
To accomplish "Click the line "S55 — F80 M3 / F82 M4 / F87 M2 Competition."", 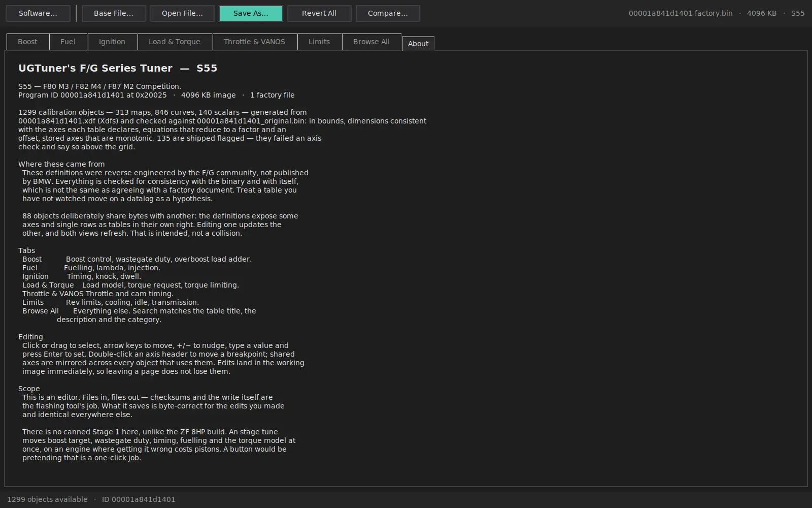I will (x=99, y=86).
